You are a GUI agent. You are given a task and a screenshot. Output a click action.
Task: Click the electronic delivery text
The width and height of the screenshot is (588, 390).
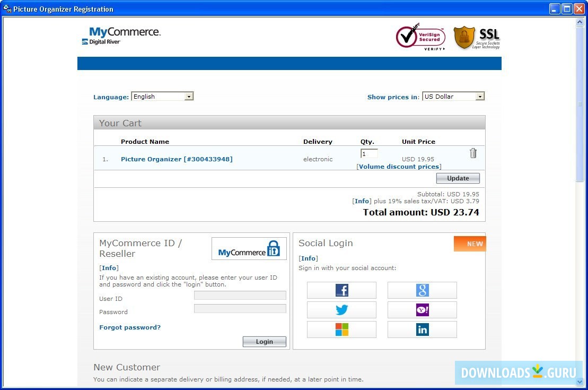click(x=318, y=159)
